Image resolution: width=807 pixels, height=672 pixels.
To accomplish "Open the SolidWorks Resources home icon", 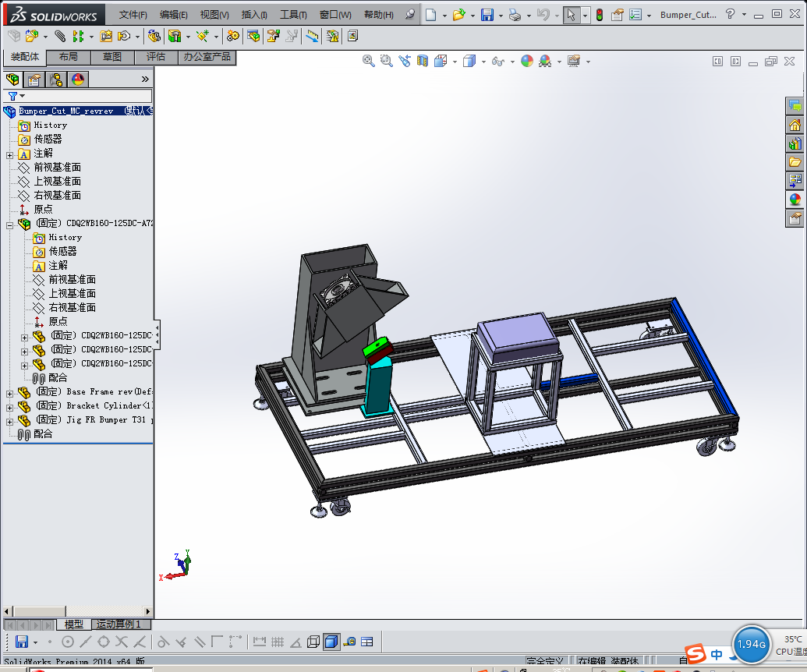I will 795,125.
